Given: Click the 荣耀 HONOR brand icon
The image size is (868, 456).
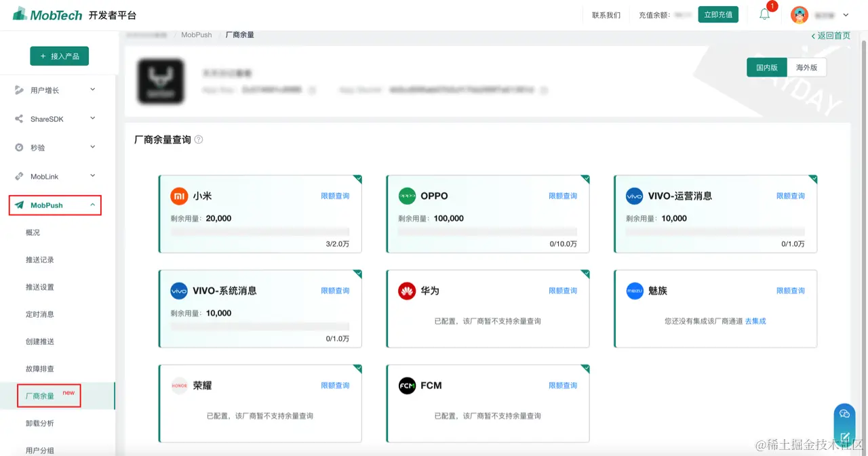Looking at the screenshot, I should [x=178, y=386].
